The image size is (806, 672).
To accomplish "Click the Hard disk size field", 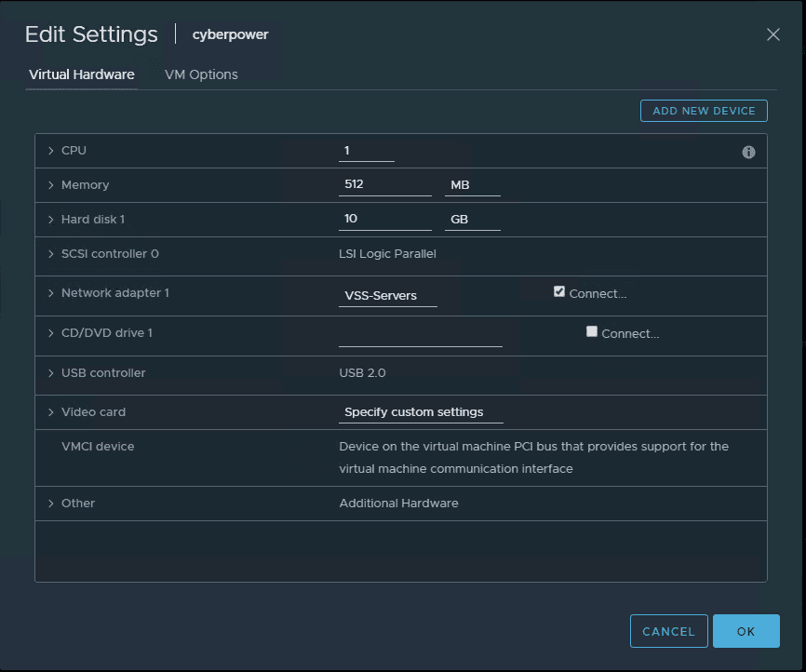I will [x=384, y=219].
